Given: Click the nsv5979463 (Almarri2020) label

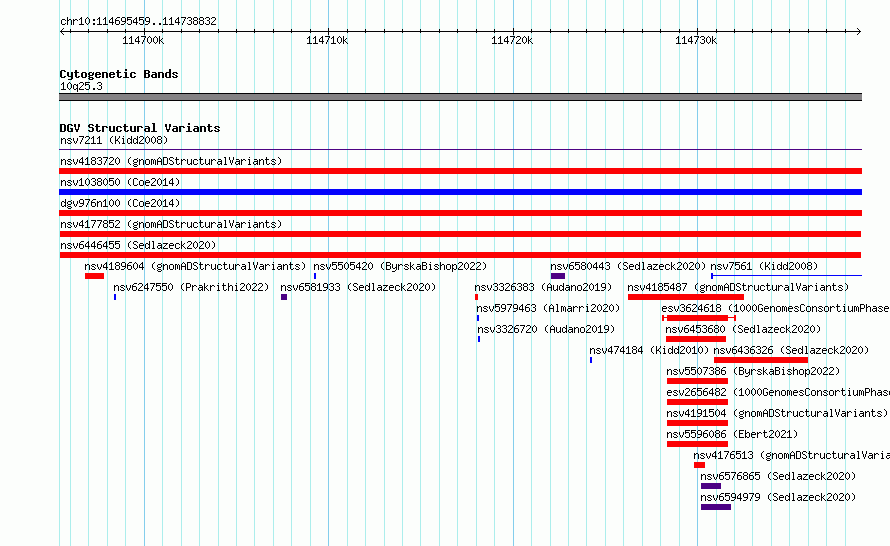Looking at the screenshot, I should point(548,308).
